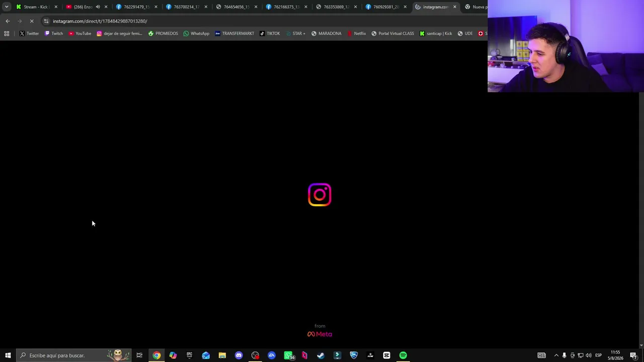The width and height of the screenshot is (644, 362).
Task: Click the page's vertical scrollbar
Action: [641, 220]
